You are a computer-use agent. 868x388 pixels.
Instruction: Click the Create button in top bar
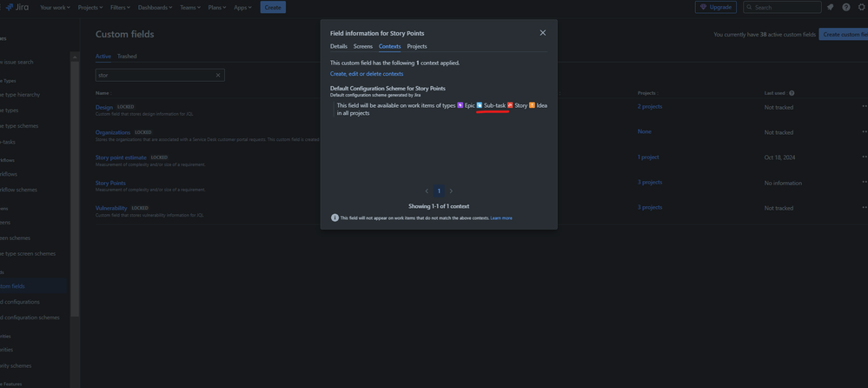coord(273,7)
